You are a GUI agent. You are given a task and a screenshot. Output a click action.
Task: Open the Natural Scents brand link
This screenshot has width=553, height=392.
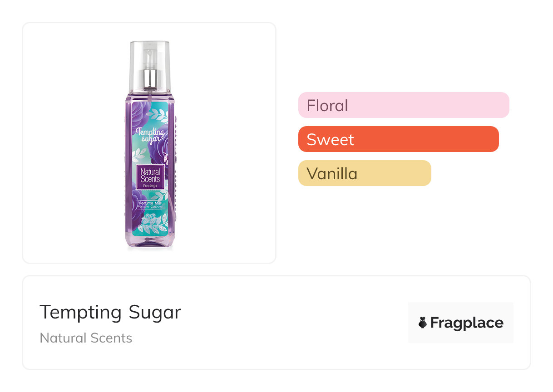coord(86,338)
